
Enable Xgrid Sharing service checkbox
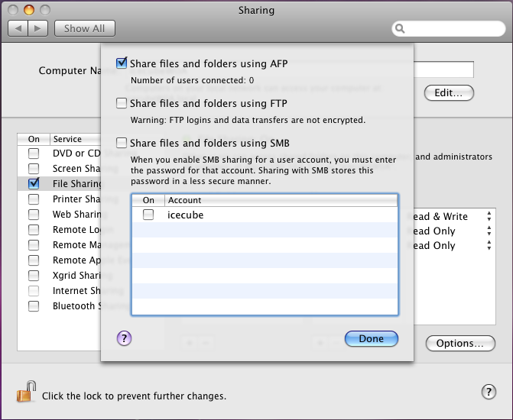click(x=34, y=276)
